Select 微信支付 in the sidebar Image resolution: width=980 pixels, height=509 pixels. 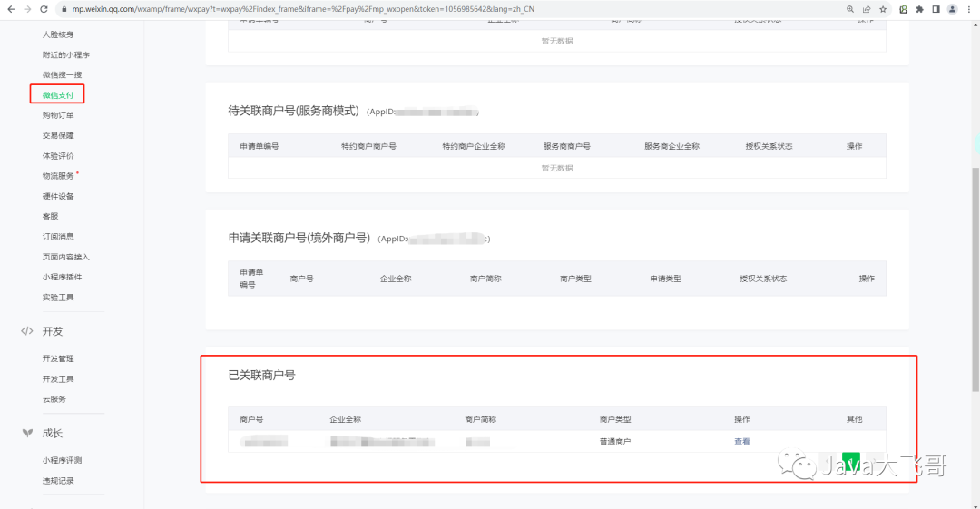coord(58,95)
